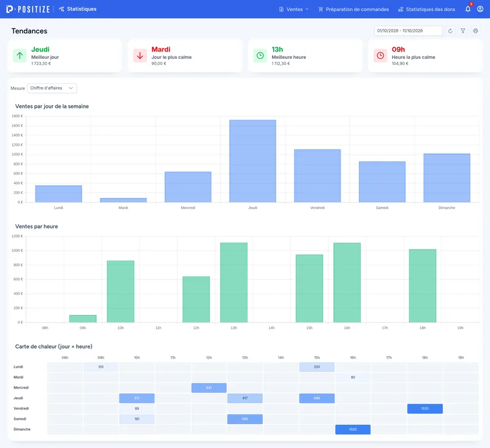Click the Positize logo

click(x=28, y=9)
